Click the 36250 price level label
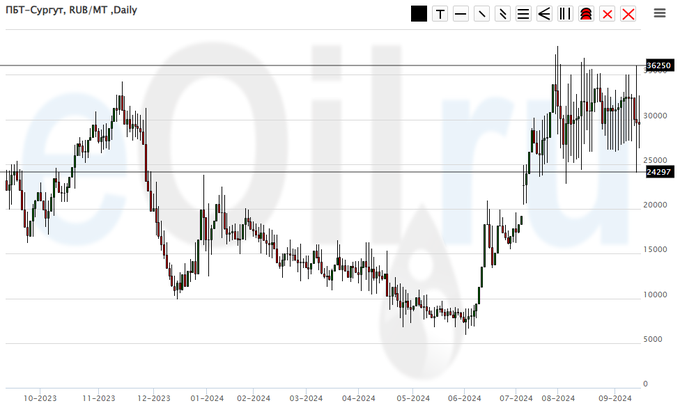680x408 pixels. [x=658, y=65]
